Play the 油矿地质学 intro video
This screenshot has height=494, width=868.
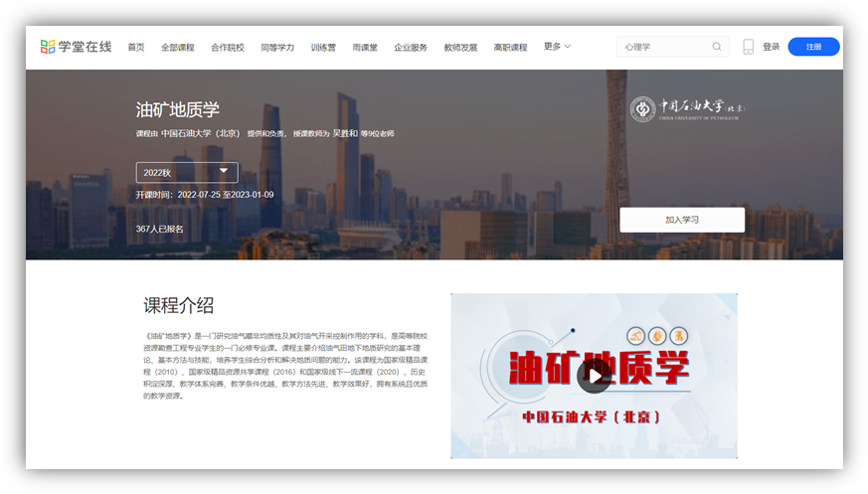point(594,375)
